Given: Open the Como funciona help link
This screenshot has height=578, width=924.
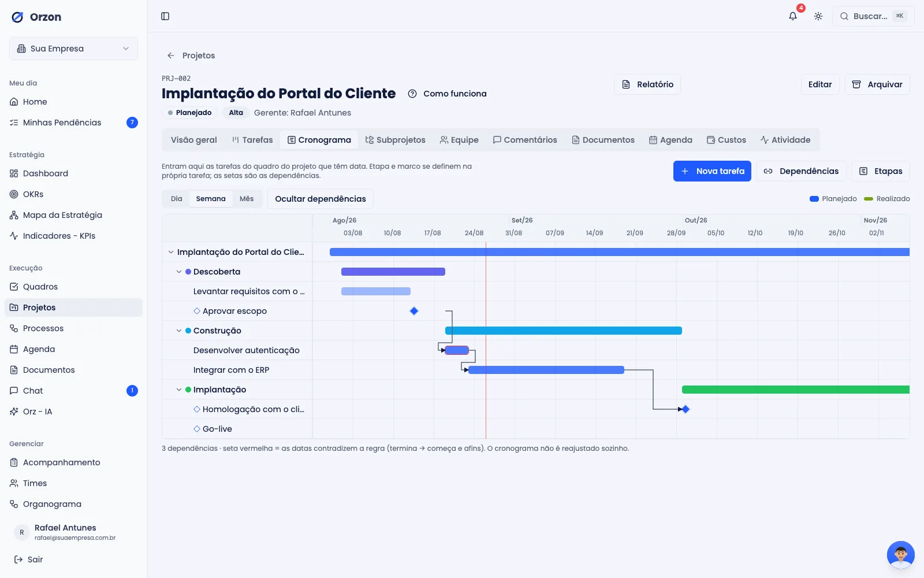Looking at the screenshot, I should point(448,94).
